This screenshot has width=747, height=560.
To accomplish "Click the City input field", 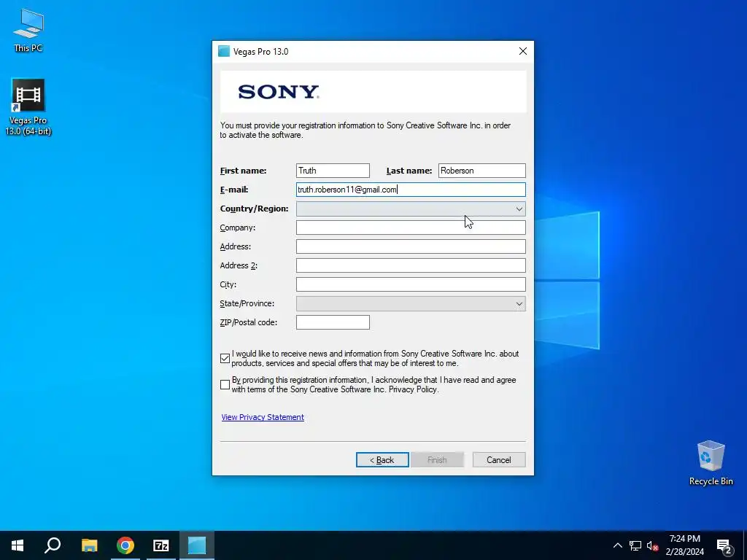I will pos(411,285).
